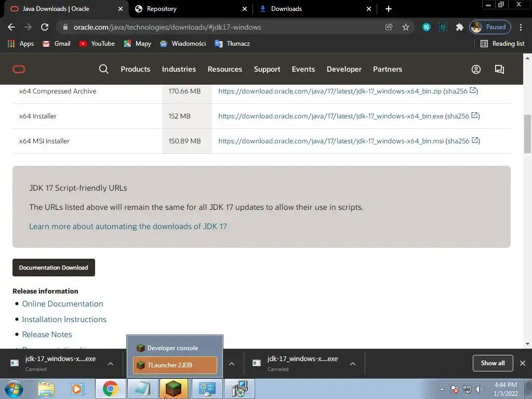This screenshot has height=399, width=532.
Task: Open Action Center flag tray icon
Action: 455,389
